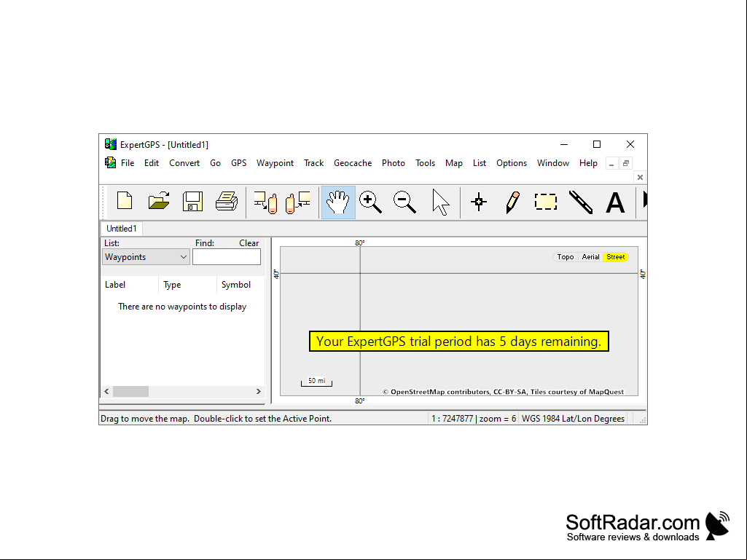Open the Edit menu
747x560 pixels.
pyautogui.click(x=152, y=163)
